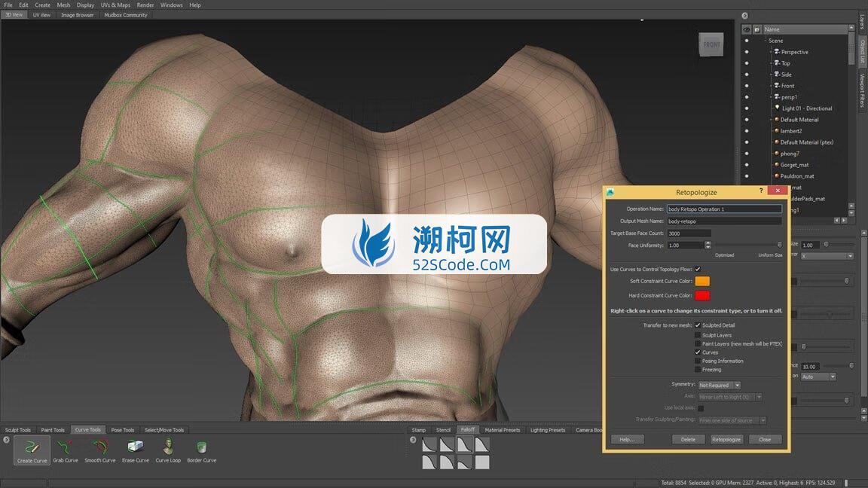Click the Face Uniformity slider handle
Image resolution: width=868 pixels, height=488 pixels.
[779, 245]
